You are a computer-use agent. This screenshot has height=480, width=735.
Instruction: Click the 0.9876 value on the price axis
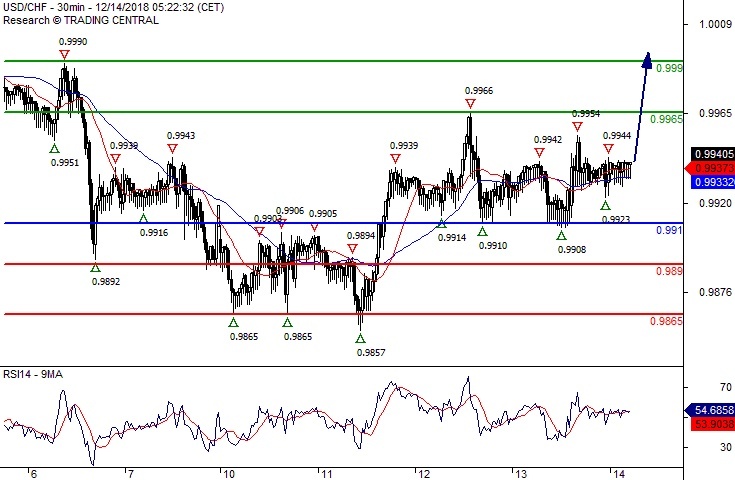click(715, 292)
